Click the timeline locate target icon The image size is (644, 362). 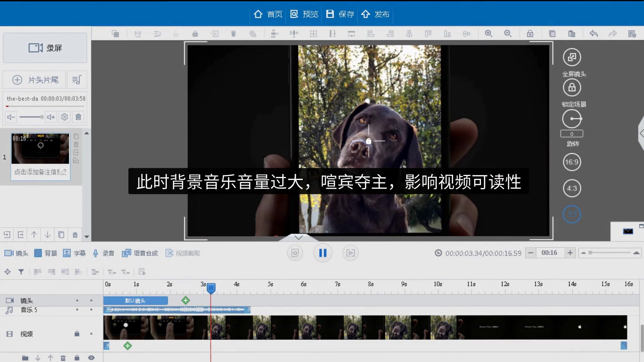click(x=7, y=272)
